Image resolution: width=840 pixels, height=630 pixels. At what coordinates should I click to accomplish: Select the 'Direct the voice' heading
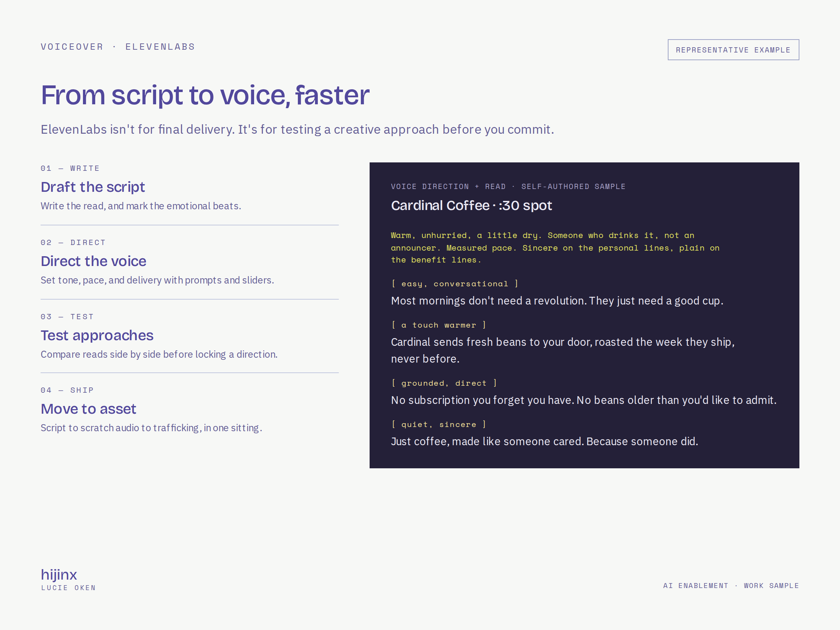(x=93, y=261)
